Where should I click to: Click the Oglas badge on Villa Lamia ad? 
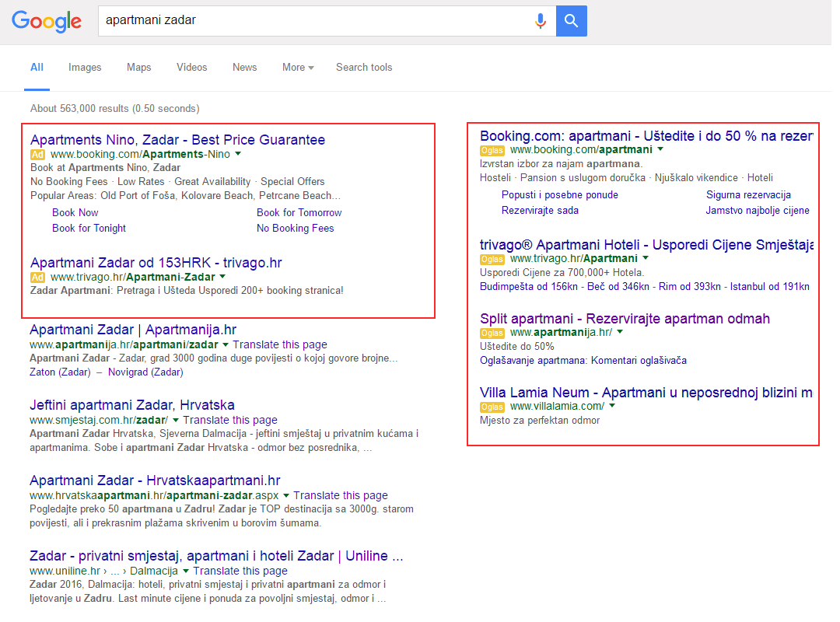tap(492, 407)
